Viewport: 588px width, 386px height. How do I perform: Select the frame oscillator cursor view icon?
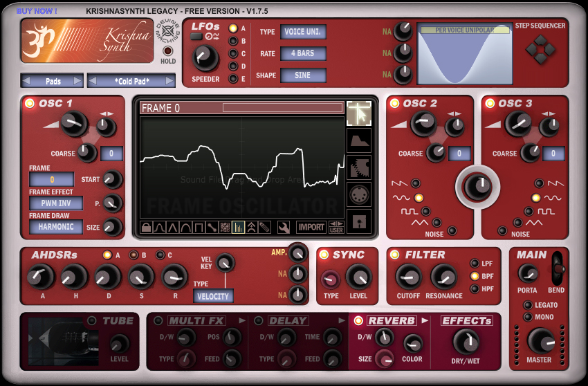(359, 113)
